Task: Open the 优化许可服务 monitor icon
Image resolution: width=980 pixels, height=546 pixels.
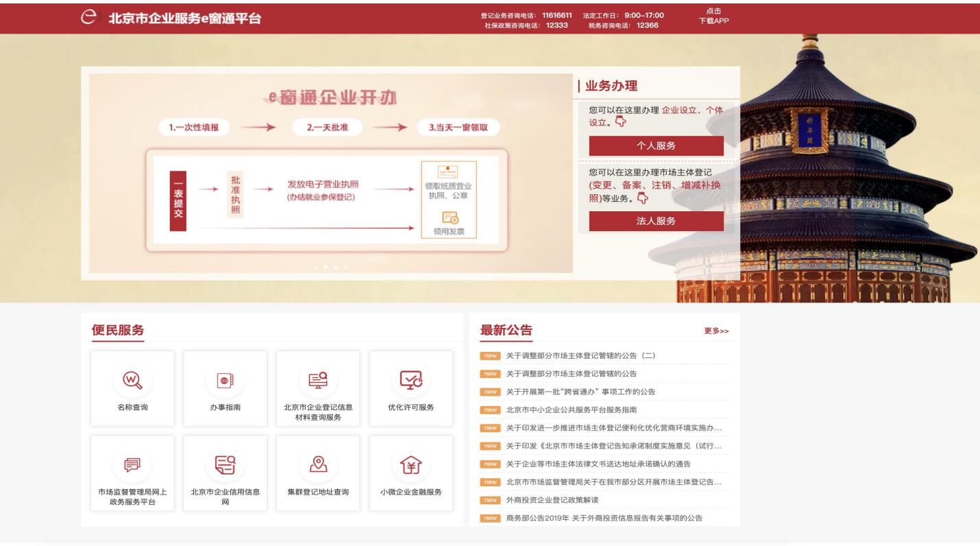Action: pos(411,379)
